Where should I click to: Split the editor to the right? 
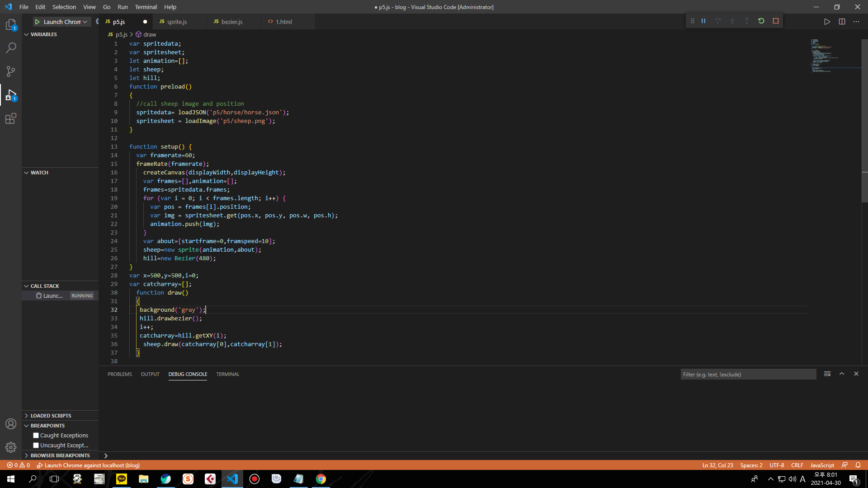click(x=842, y=22)
